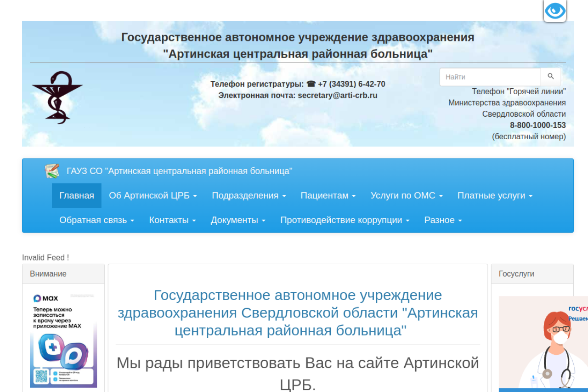588x392 pixels.
Task: Open the 'Противодействие коррупции' menu
Action: (345, 220)
